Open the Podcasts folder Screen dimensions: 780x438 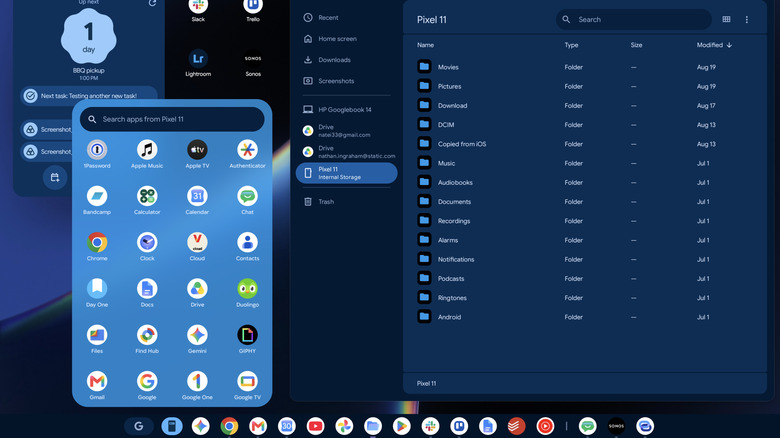click(x=585, y=278)
